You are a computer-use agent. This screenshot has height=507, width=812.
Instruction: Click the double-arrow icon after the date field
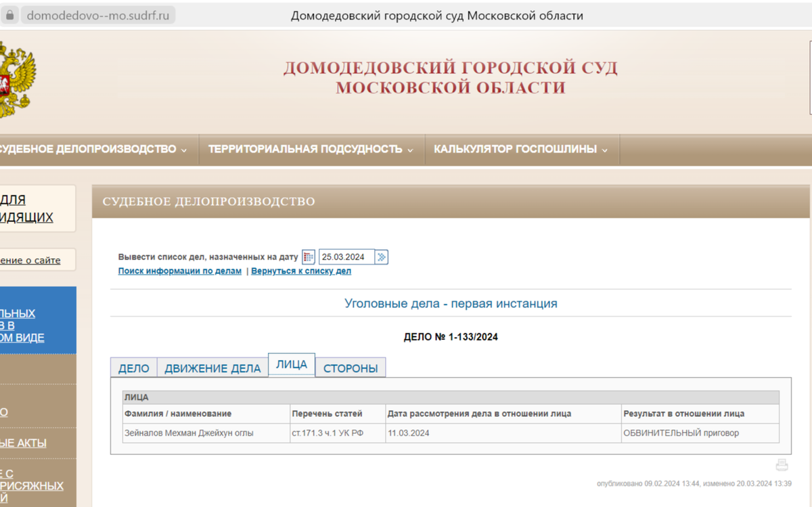(x=383, y=257)
